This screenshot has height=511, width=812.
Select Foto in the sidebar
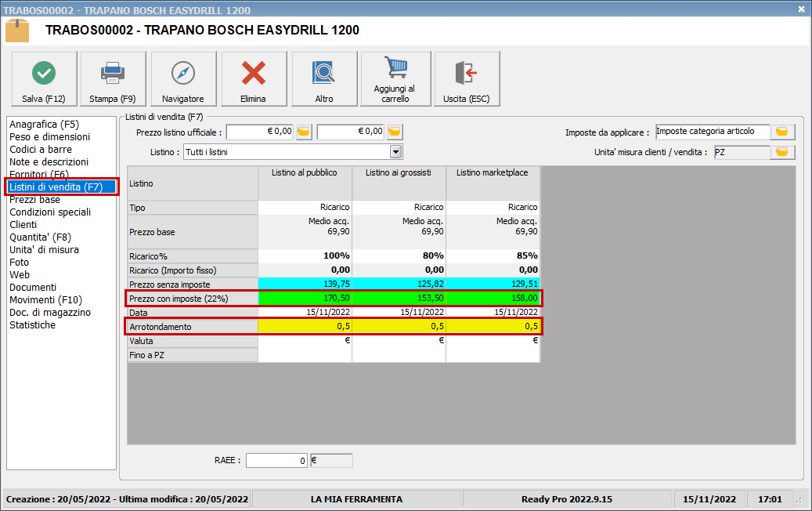pos(19,263)
